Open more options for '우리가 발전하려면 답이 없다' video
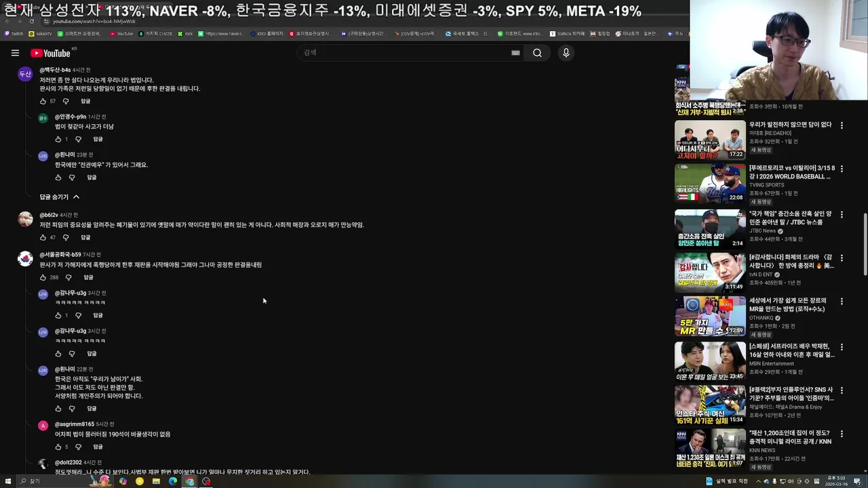 click(842, 125)
